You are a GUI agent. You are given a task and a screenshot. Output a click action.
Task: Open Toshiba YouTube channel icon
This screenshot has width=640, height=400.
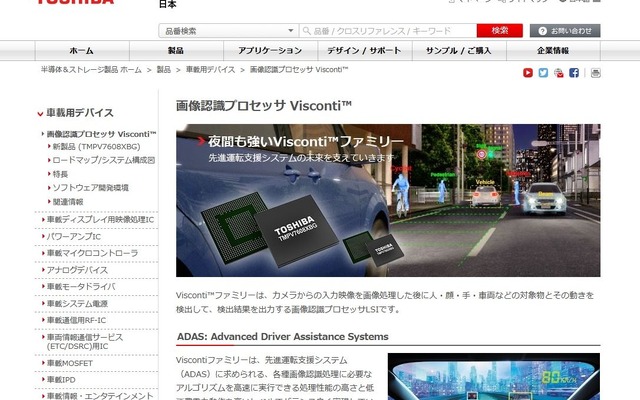(528, 73)
